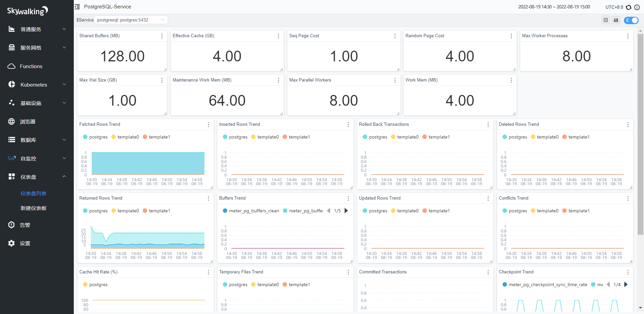Open Max Parallel Workers options menu
This screenshot has width=644, height=314.
(395, 80)
